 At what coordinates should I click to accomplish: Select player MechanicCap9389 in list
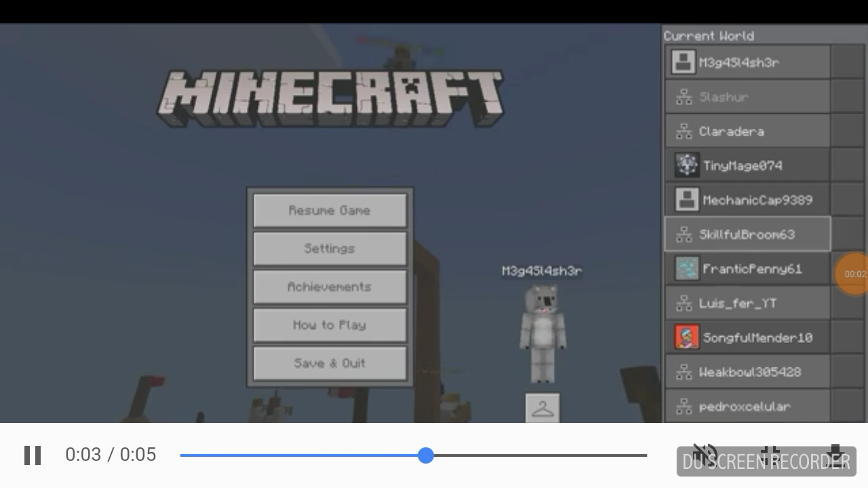tap(747, 200)
